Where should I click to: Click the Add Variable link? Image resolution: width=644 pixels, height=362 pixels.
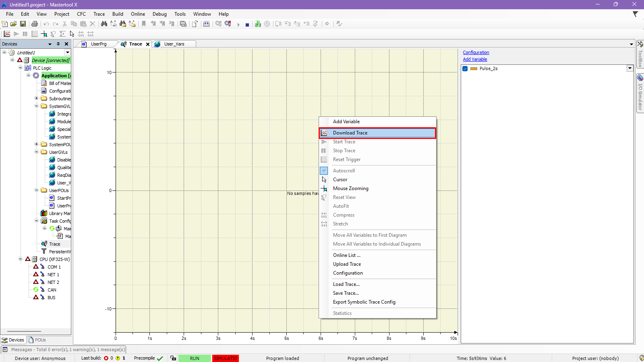475,59
